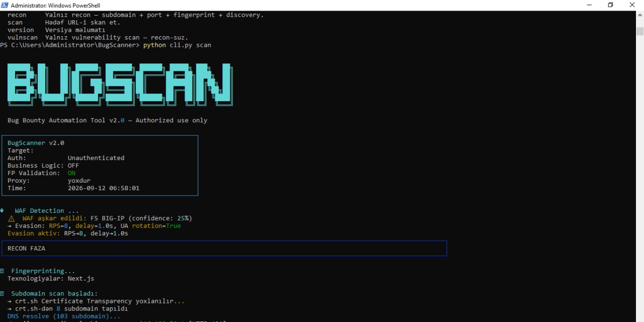Viewport: 644px width, 322px height.
Task: Click the yoxdur proxy value
Action: point(79,181)
